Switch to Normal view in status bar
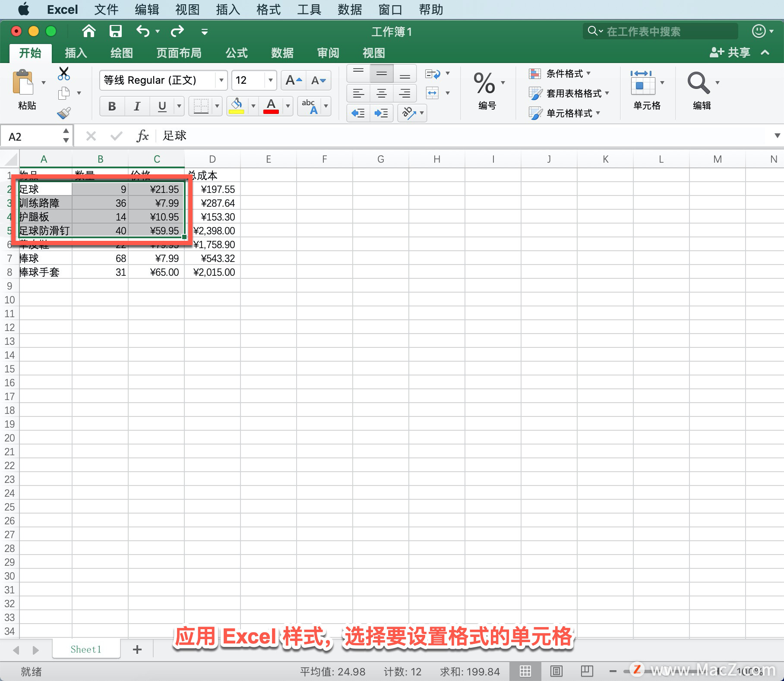784x681 pixels. (x=525, y=671)
